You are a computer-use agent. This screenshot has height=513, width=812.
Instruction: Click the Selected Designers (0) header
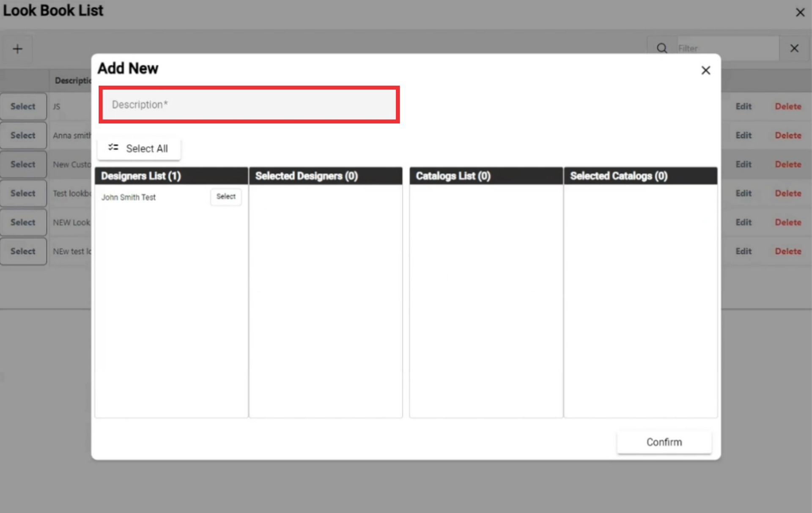click(x=326, y=176)
